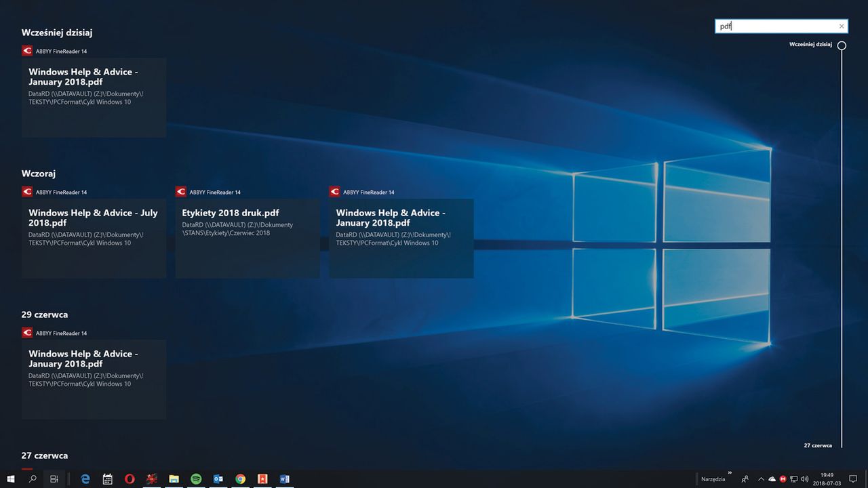Launch Google Chrome from the taskbar
Image resolution: width=868 pixels, height=488 pixels.
(x=240, y=479)
